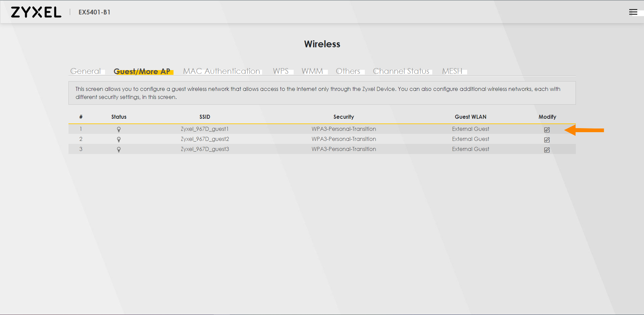Click the edit icon for Zyxel_967D_guest2
644x315 pixels.
pyautogui.click(x=547, y=140)
